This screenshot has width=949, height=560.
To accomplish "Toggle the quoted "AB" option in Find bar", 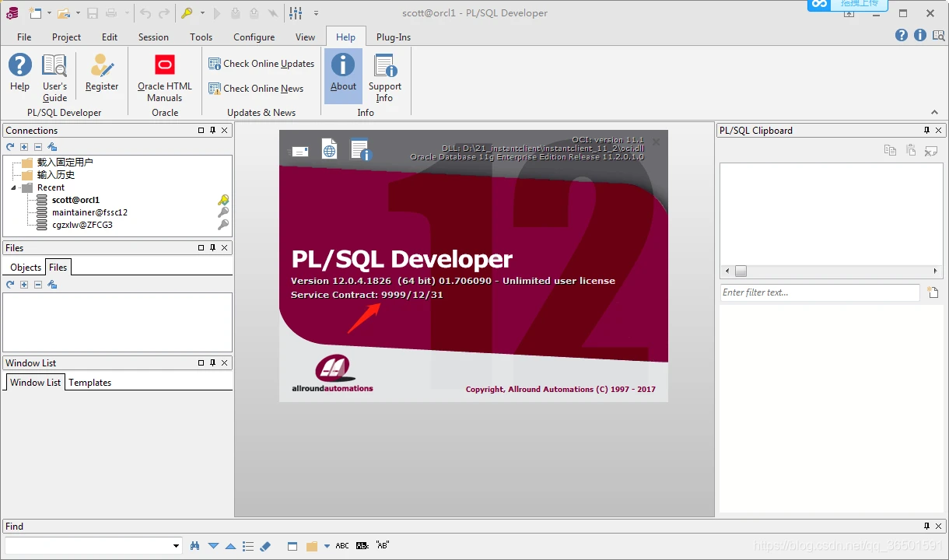I will point(382,546).
